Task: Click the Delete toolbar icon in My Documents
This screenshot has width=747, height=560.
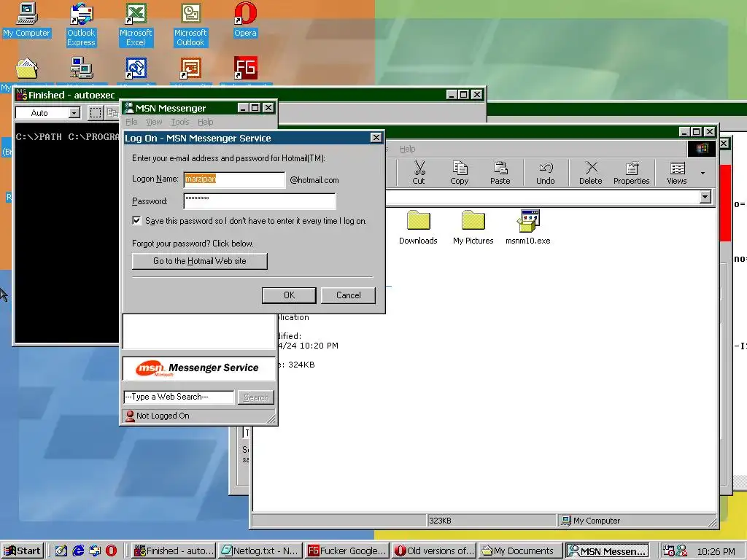Action: 591,172
